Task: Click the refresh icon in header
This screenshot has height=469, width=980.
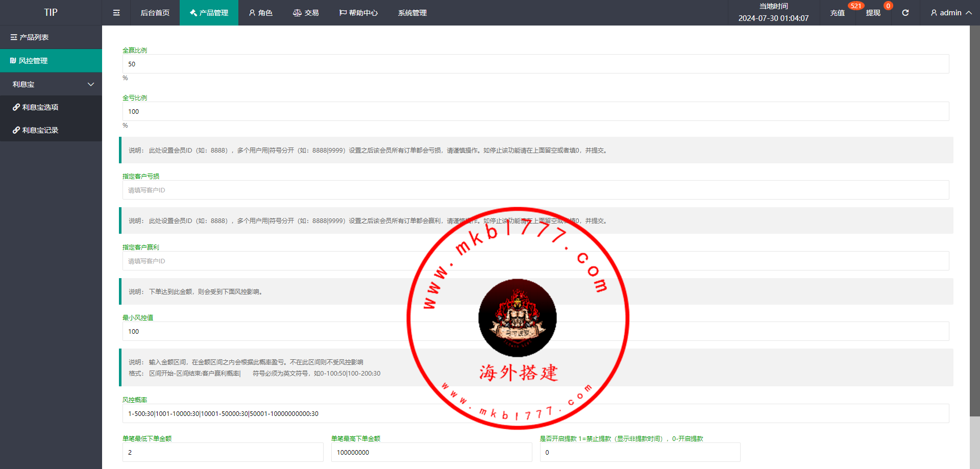Action: tap(905, 13)
